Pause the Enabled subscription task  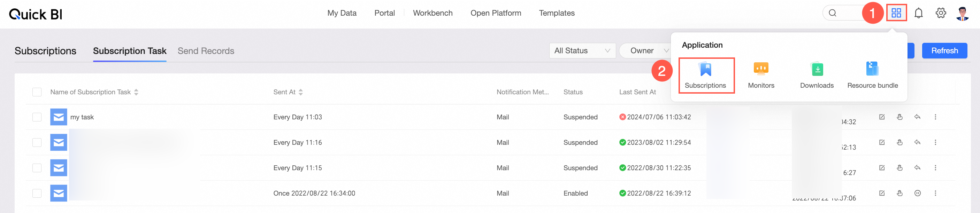pos(917,193)
